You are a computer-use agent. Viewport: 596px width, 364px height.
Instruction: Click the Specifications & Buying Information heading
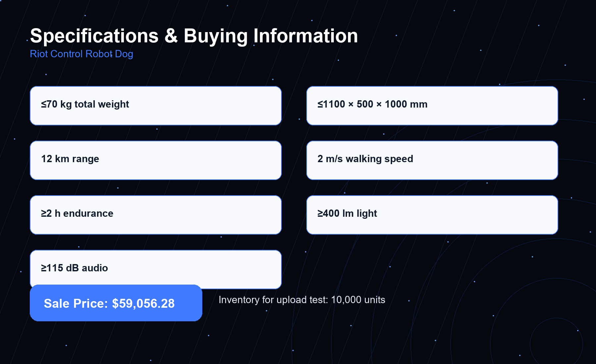[x=194, y=36]
